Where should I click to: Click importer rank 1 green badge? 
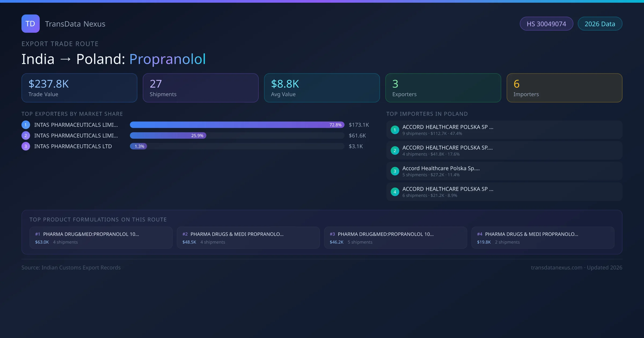click(x=395, y=130)
